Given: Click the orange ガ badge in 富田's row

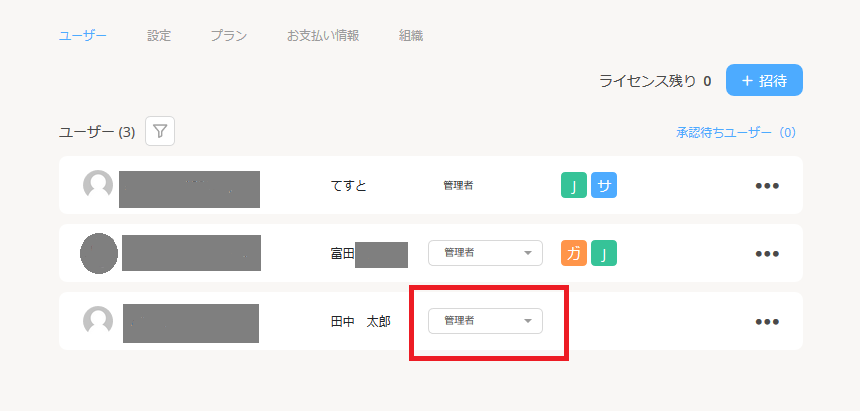Looking at the screenshot, I should (x=574, y=253).
